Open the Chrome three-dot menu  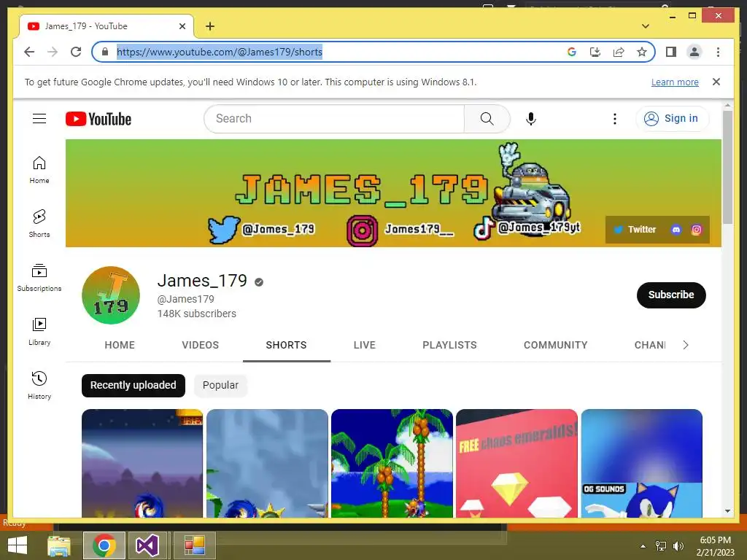[x=718, y=52]
